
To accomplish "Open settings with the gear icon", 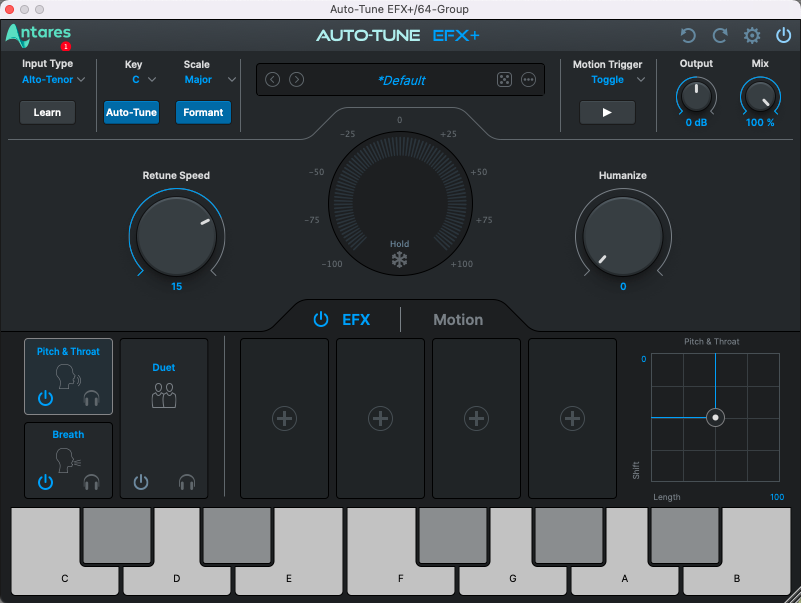I will (752, 36).
